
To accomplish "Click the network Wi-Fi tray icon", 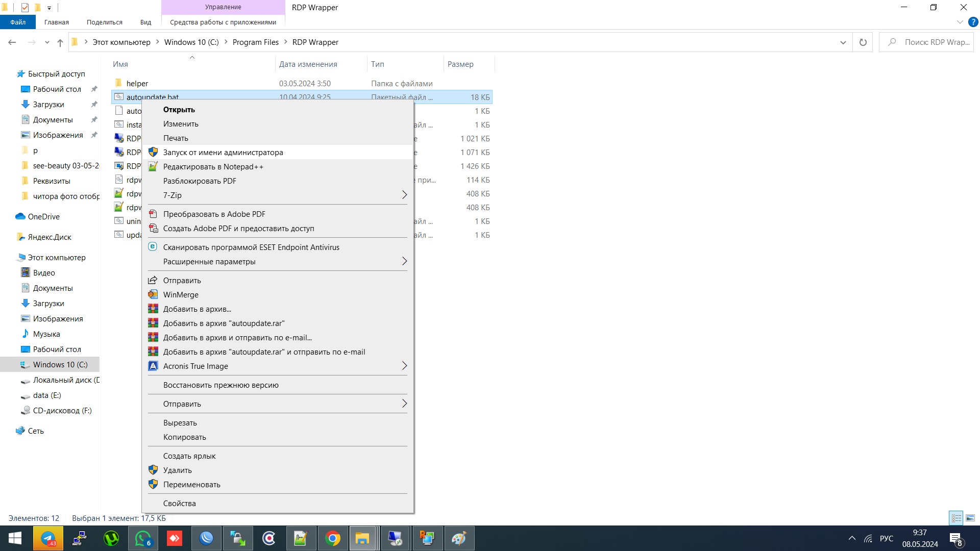I will (868, 538).
